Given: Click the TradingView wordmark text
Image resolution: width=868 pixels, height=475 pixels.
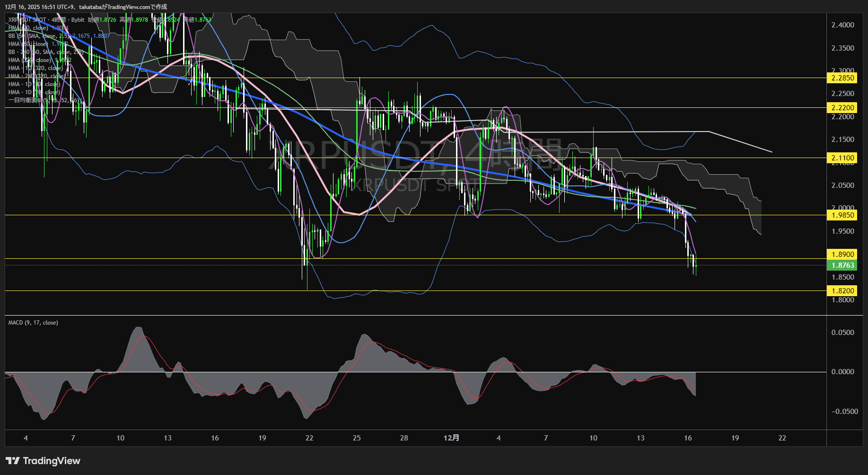Looking at the screenshot, I should coord(52,461).
